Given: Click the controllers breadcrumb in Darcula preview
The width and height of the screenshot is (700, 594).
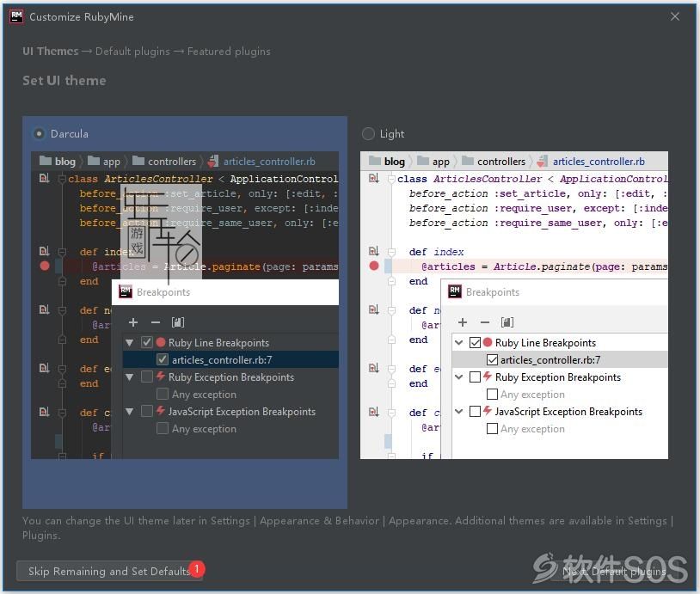Looking at the screenshot, I should click(x=172, y=161).
